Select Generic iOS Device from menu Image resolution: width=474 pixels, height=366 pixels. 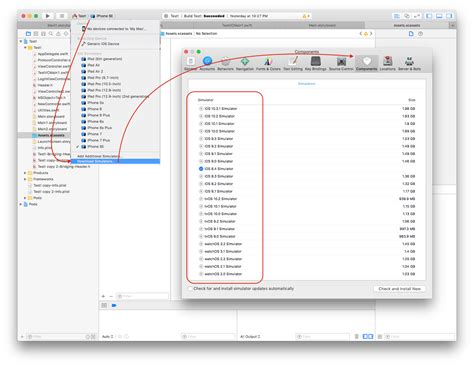[115, 44]
